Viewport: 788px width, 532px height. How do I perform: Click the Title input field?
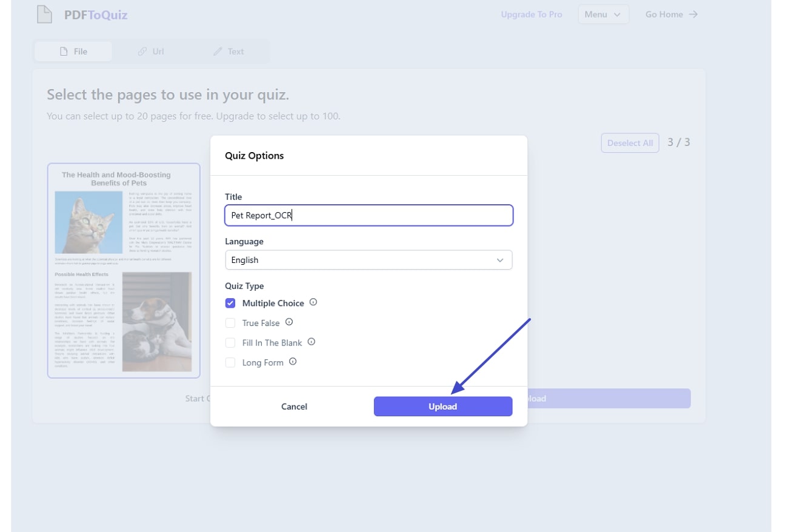point(369,215)
